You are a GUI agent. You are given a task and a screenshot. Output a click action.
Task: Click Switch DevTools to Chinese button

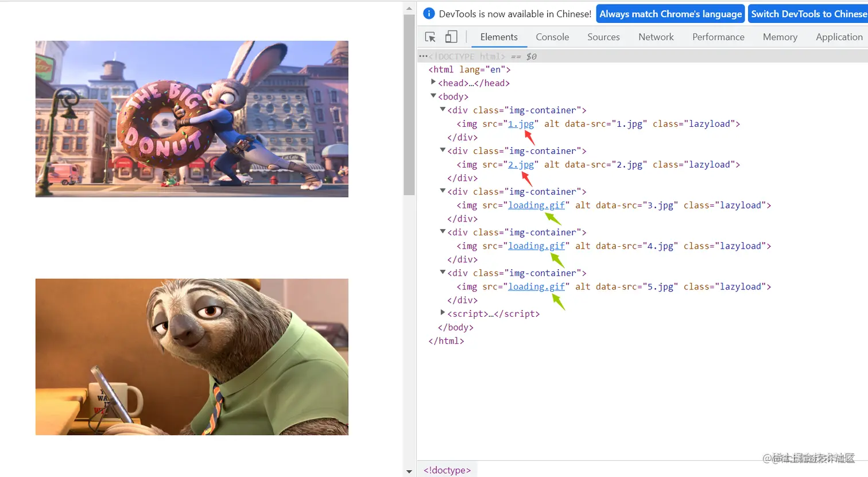click(808, 14)
